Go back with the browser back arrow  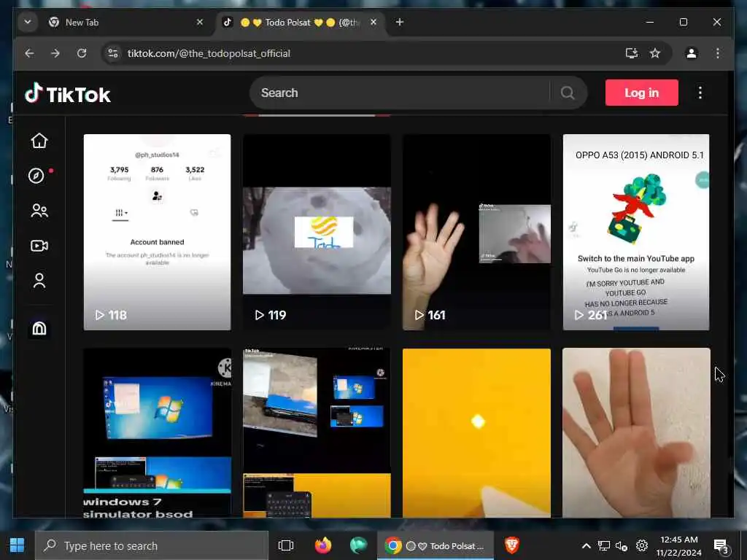[x=29, y=53]
